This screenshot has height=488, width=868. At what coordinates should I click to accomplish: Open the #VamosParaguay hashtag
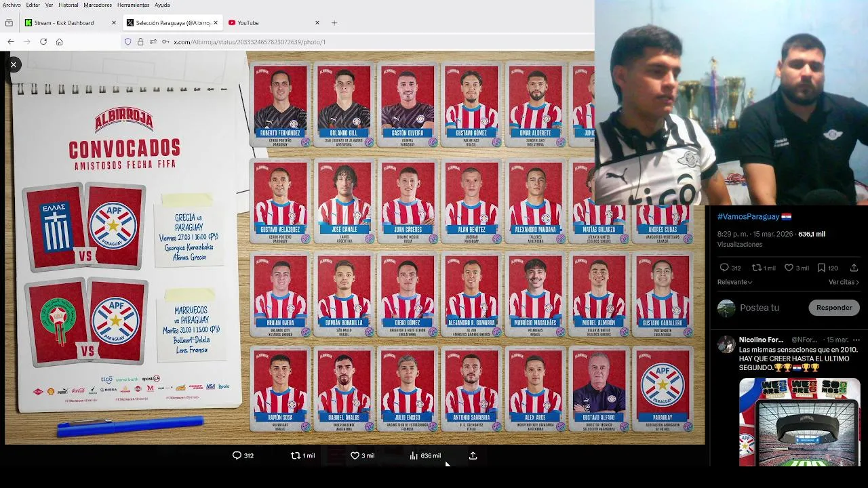point(748,216)
